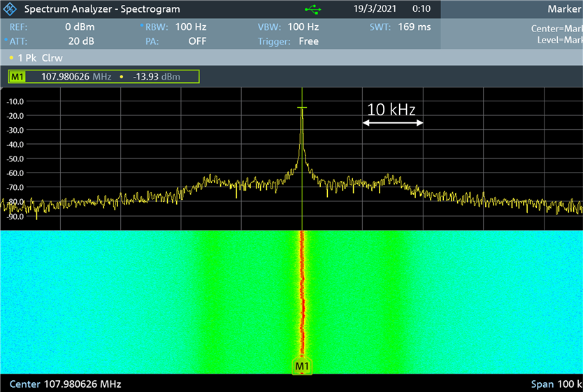Click the 10 kHz span arrow annotation
The height and width of the screenshot is (392, 583).
393,122
